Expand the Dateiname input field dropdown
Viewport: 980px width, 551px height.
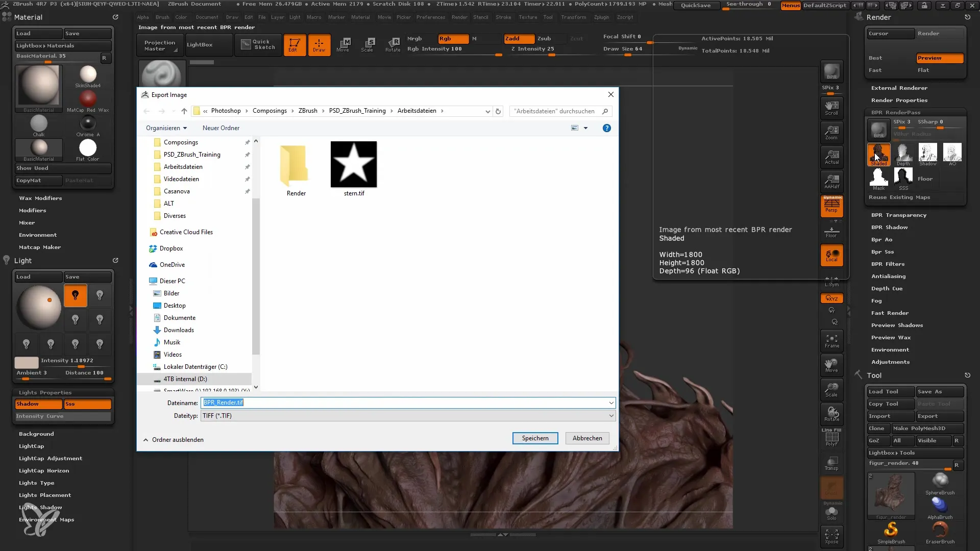[x=610, y=403]
